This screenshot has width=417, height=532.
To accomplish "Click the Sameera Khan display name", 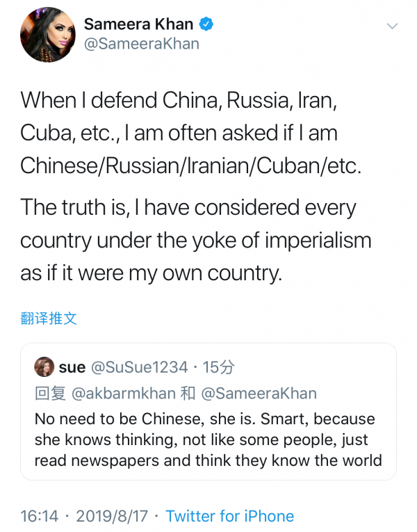I will point(138,24).
